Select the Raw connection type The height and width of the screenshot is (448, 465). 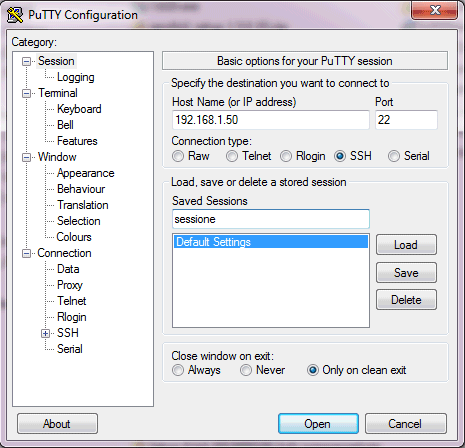click(178, 156)
